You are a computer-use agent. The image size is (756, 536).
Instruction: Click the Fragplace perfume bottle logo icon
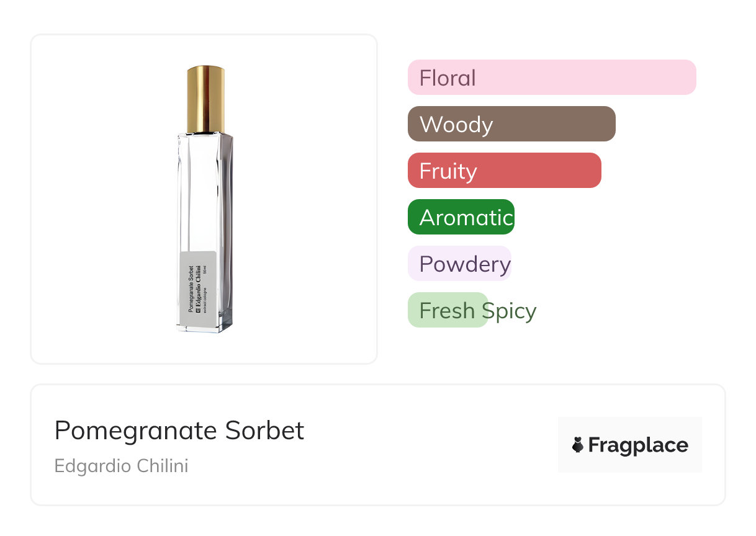pyautogui.click(x=578, y=445)
